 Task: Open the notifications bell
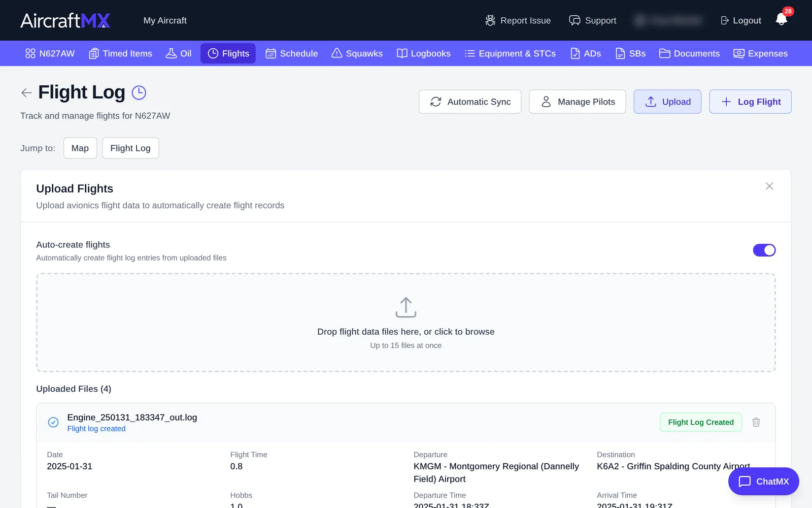[782, 20]
